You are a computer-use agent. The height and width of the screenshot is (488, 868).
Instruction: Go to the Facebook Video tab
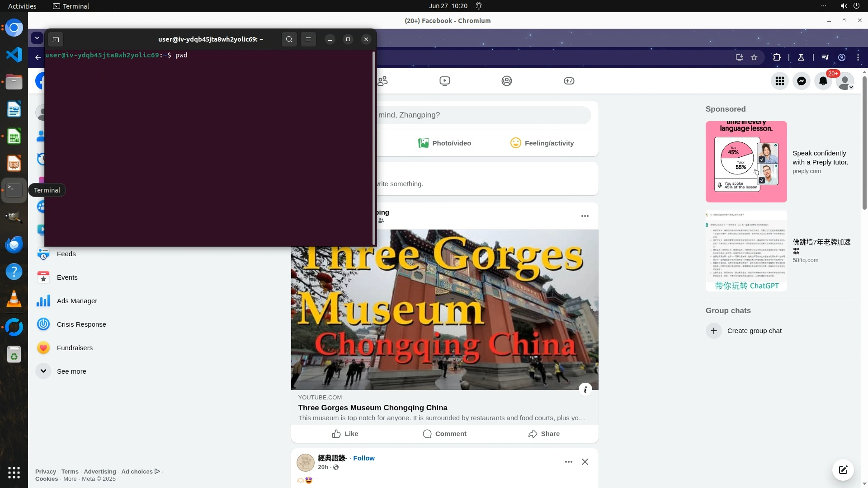[444, 81]
